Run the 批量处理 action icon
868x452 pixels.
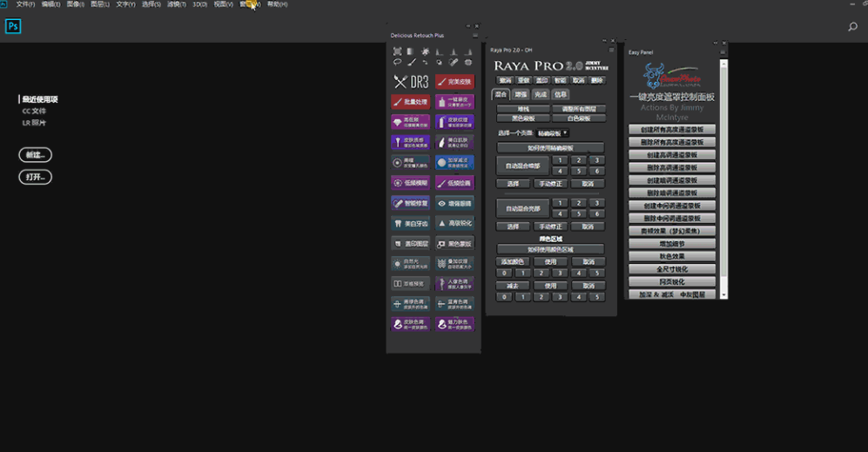pyautogui.click(x=410, y=102)
